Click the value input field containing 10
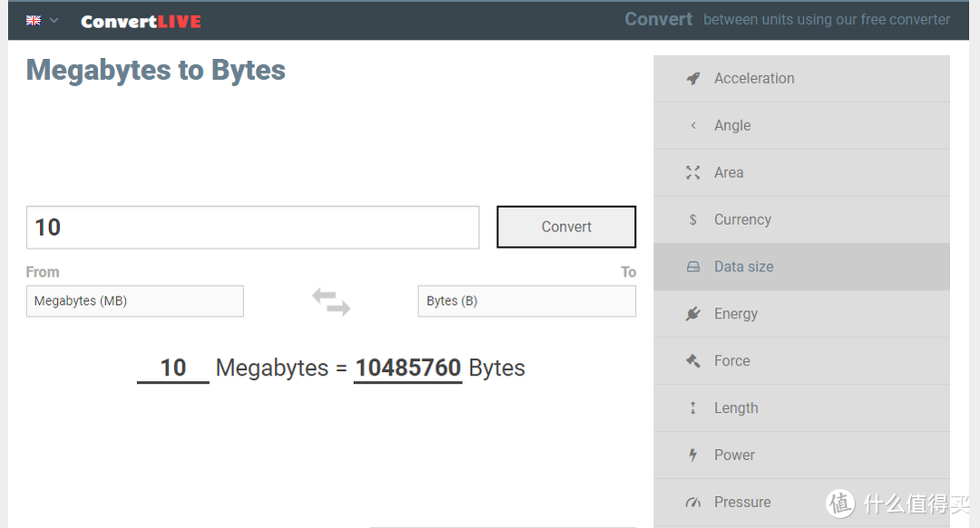This screenshot has height=528, width=980. click(x=252, y=227)
